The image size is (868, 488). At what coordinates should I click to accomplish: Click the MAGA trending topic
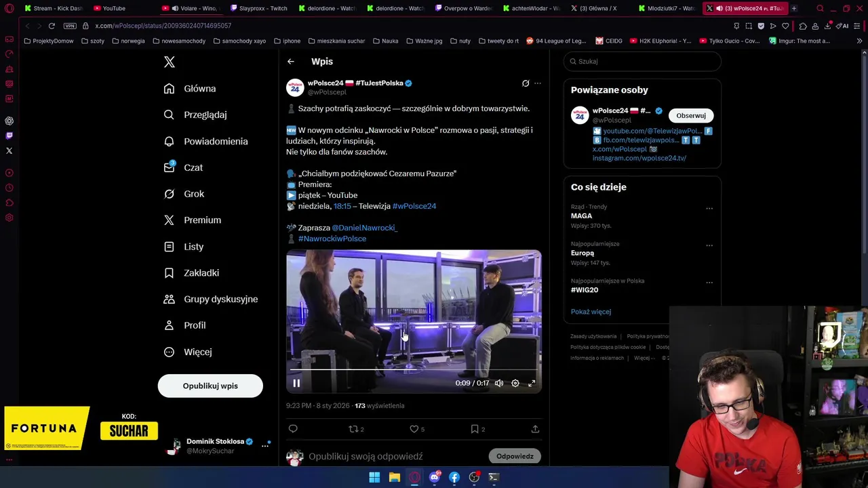point(581,216)
